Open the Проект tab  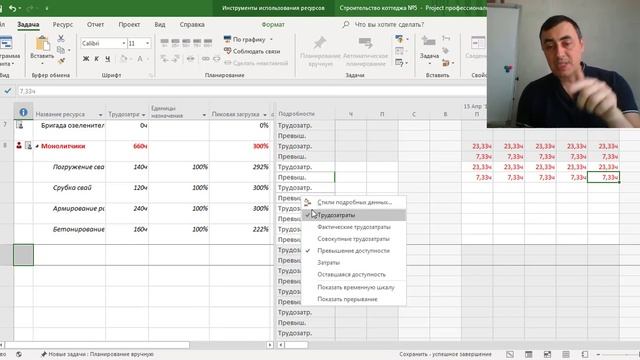[129, 24]
